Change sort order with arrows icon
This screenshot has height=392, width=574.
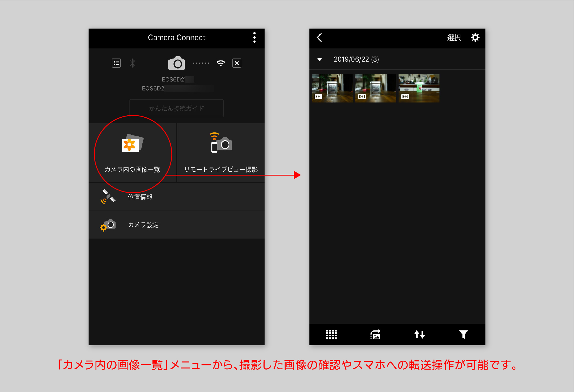coord(420,334)
